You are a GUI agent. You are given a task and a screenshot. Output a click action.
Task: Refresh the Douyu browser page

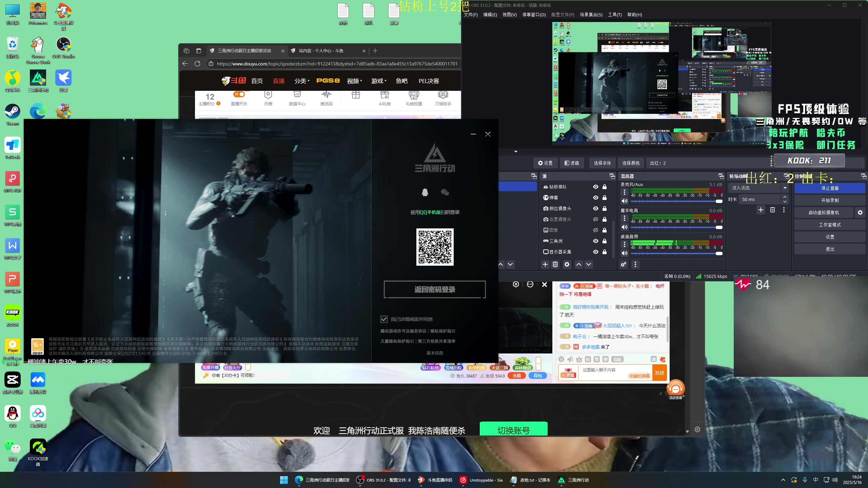197,64
